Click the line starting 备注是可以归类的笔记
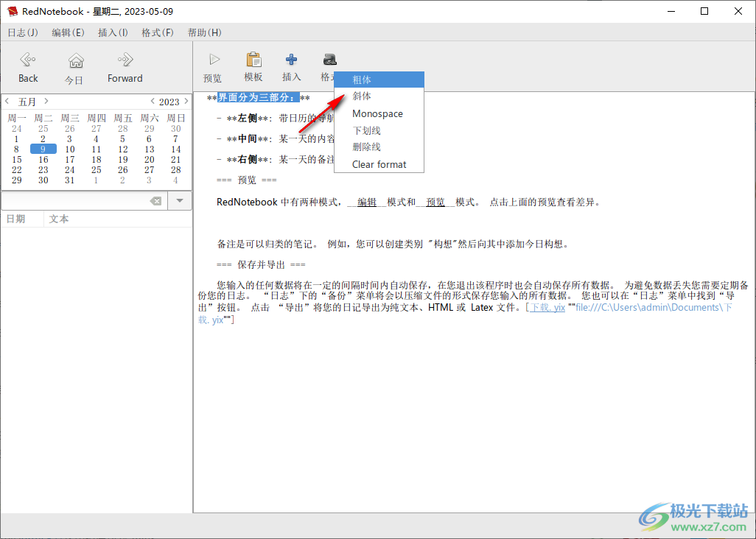 [393, 244]
